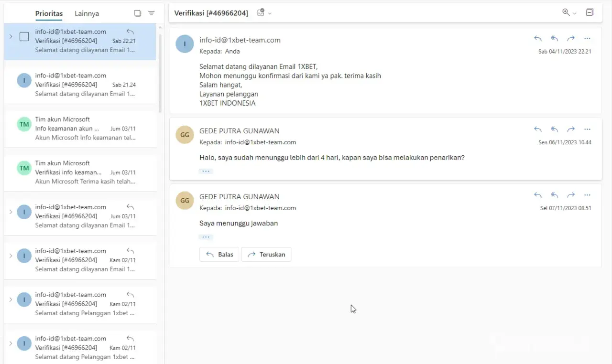Open more actions on the 04/11/2023 message

click(x=587, y=39)
